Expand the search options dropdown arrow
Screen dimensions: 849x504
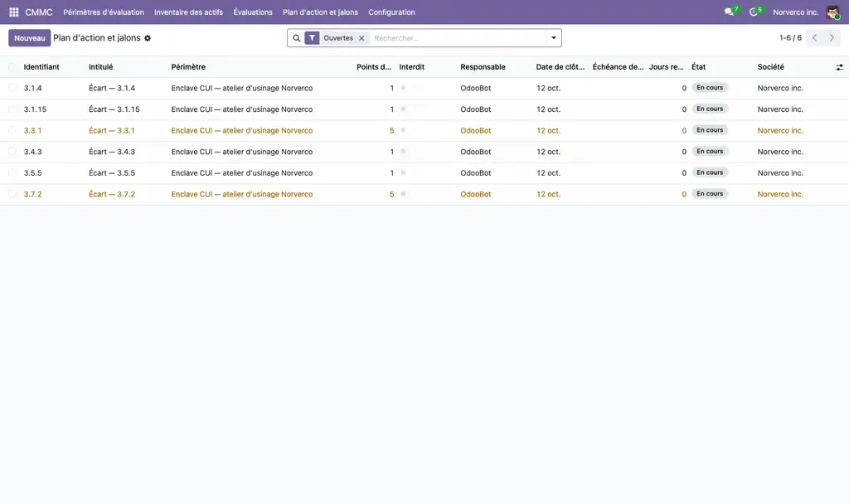[x=553, y=38]
